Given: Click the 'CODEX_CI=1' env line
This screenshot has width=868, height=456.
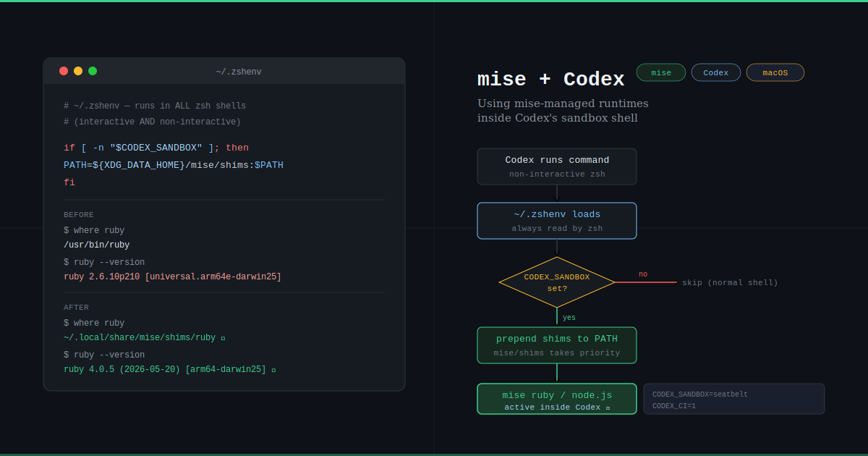Looking at the screenshot, I should coord(674,406).
